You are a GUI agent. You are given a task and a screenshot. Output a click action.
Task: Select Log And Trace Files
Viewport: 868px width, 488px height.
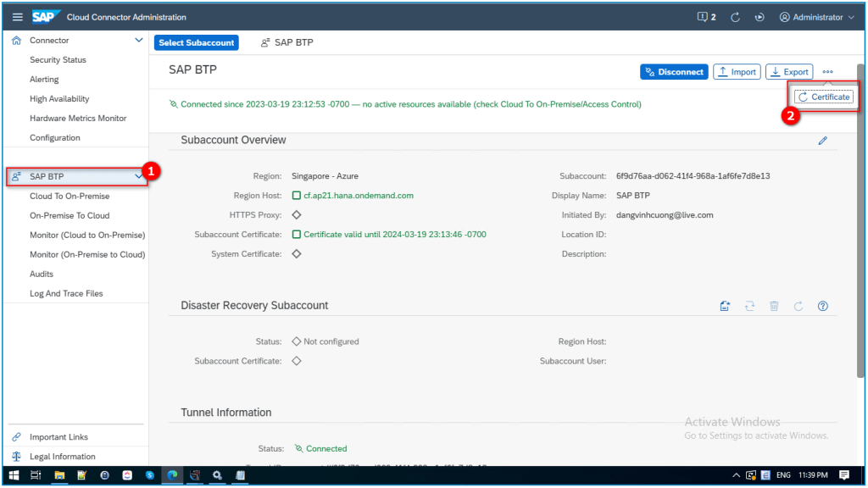[x=66, y=293]
